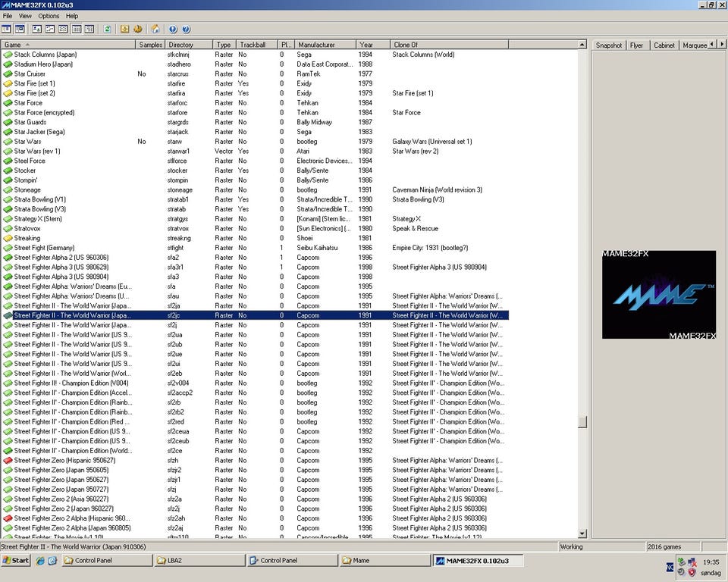The width and height of the screenshot is (728, 582).
Task: Open the Options menu
Action: click(x=49, y=16)
